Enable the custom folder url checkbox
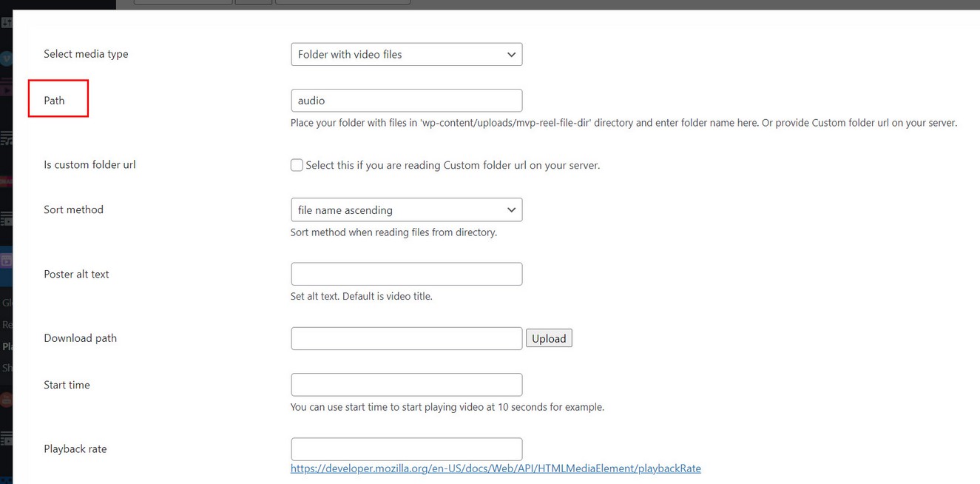Screen dimensions: 980x484 click(297, 165)
